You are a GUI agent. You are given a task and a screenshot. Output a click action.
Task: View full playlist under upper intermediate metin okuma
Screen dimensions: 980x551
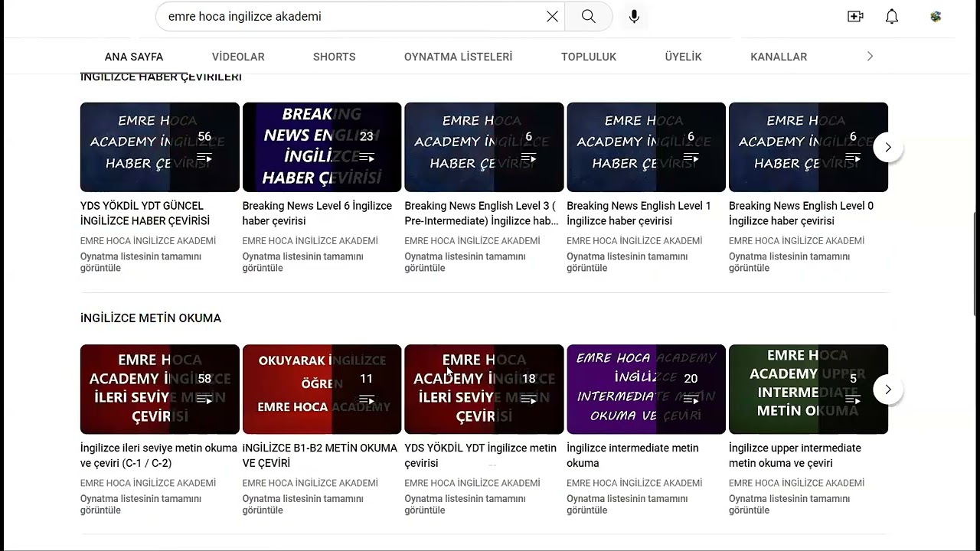click(x=789, y=504)
